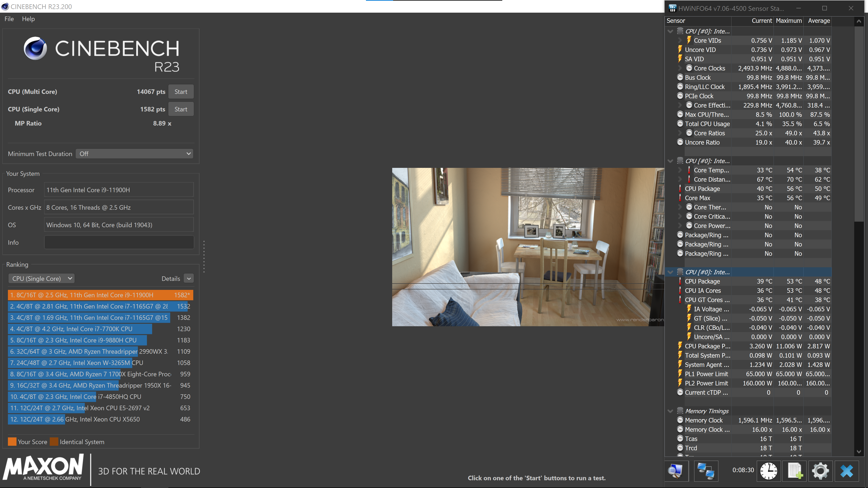868x488 pixels.
Task: Open the Help menu in Cinebench
Action: (x=28, y=19)
